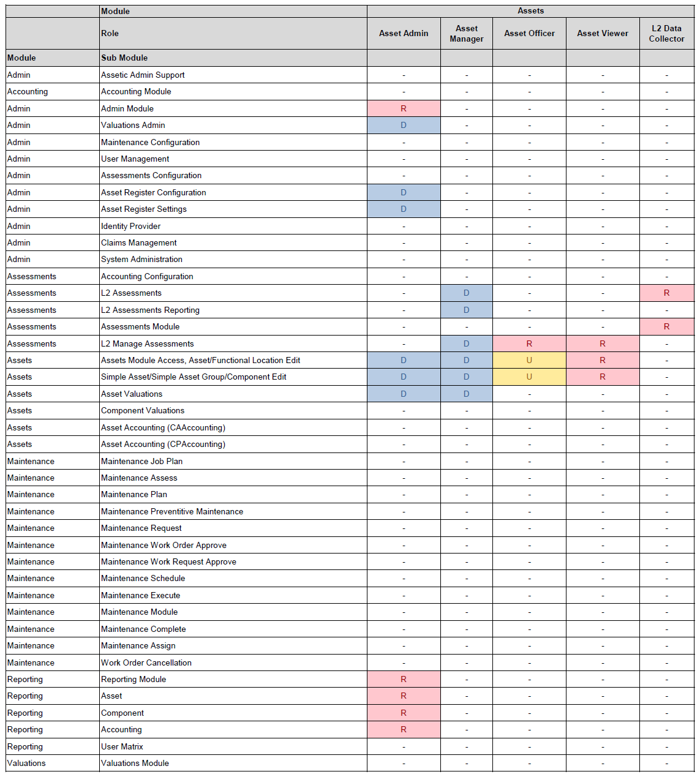Select the Work Order Cancellation cell

pyautogui.click(x=233, y=663)
